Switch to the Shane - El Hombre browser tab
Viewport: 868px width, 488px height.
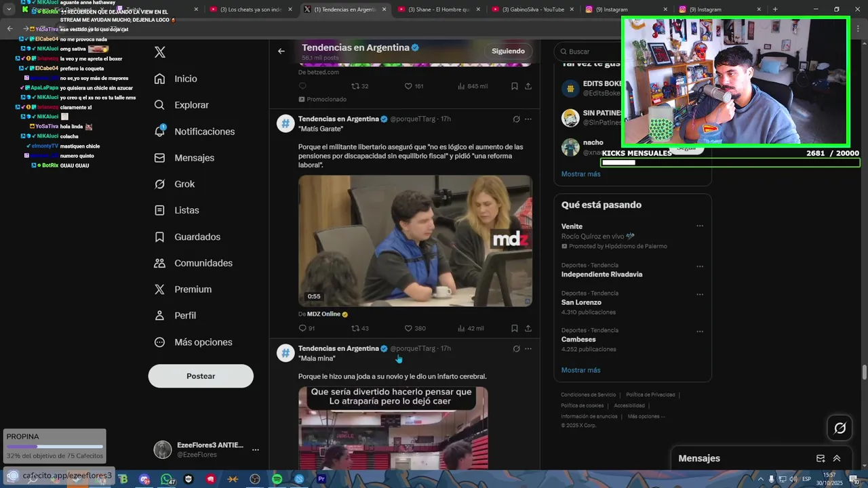click(x=439, y=9)
